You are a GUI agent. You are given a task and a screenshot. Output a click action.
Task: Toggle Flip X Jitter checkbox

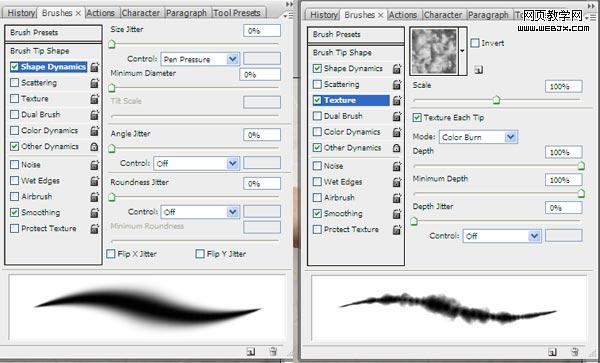point(111,254)
